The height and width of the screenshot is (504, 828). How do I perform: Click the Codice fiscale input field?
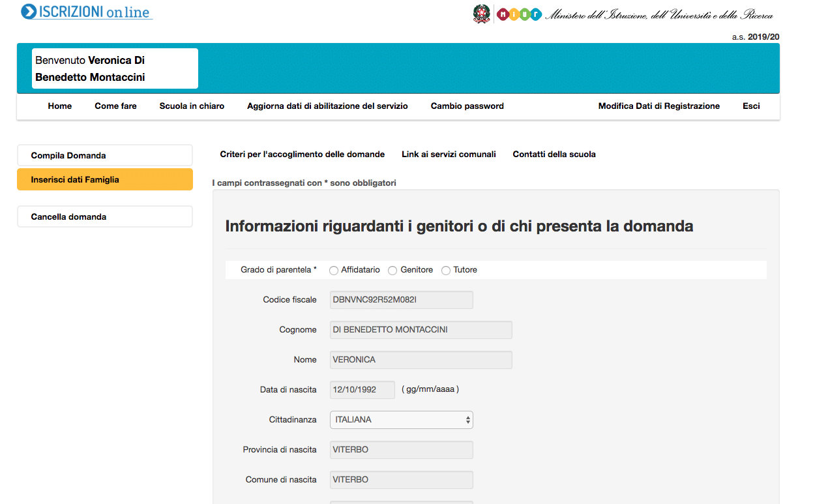point(401,300)
